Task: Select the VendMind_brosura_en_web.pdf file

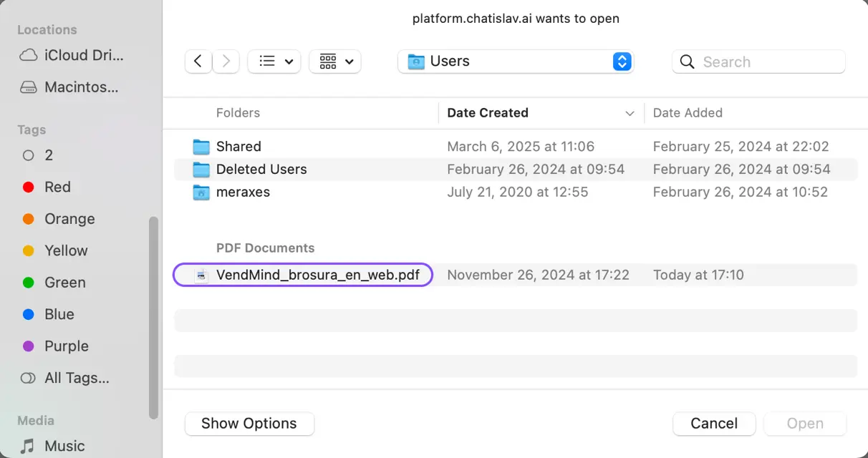Action: 317,275
